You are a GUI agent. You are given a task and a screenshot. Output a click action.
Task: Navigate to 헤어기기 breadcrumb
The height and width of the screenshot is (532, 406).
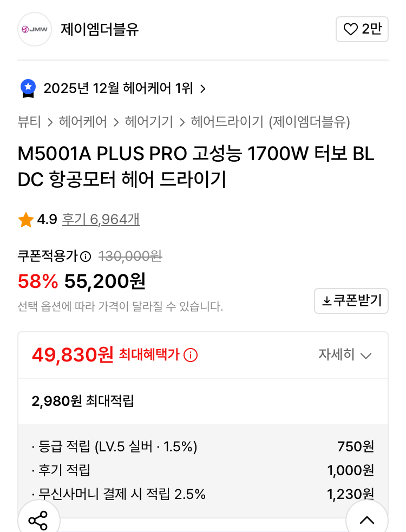149,122
